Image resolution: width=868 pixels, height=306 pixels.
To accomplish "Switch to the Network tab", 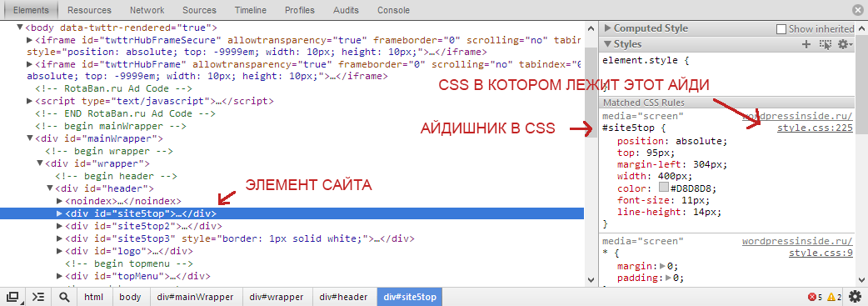I will [x=147, y=10].
